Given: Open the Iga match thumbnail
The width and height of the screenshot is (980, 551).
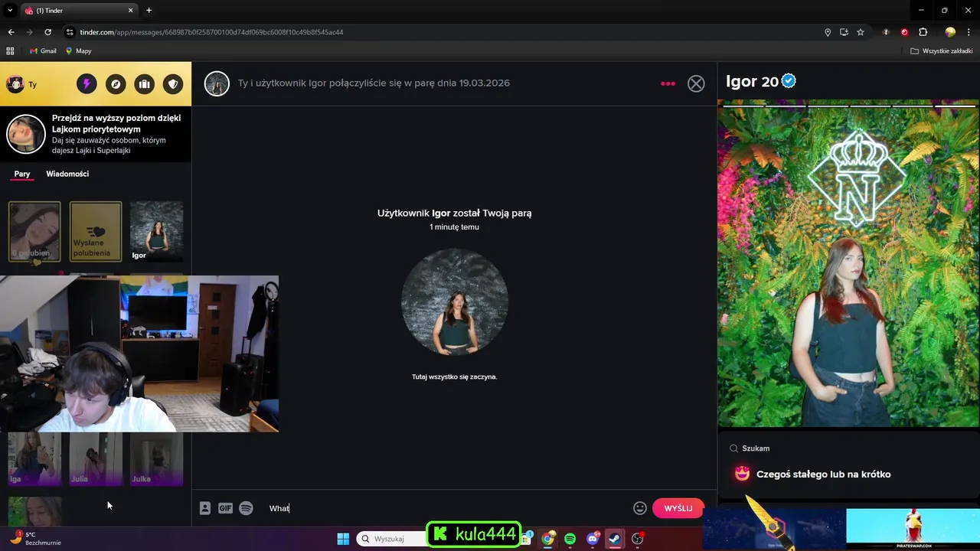Looking at the screenshot, I should pyautogui.click(x=34, y=459).
